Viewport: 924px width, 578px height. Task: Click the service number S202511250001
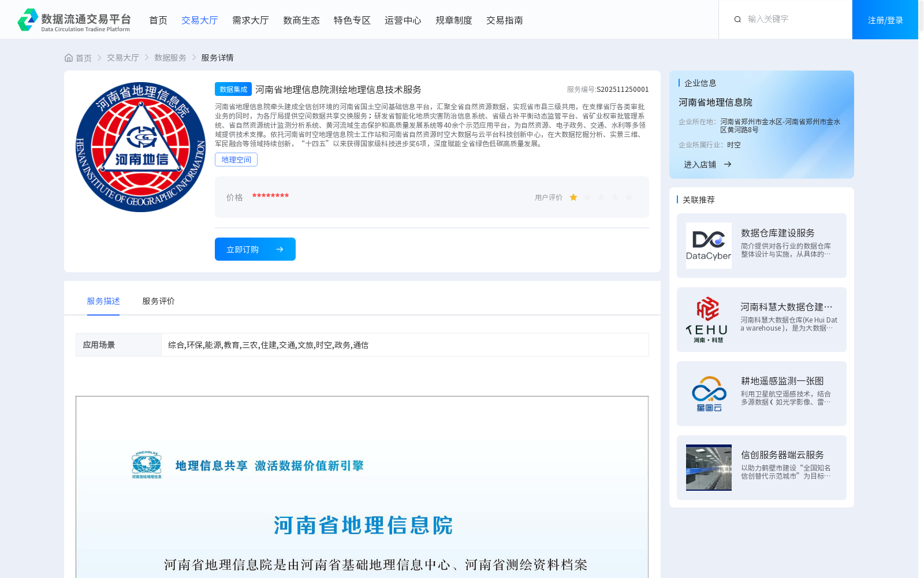point(623,90)
